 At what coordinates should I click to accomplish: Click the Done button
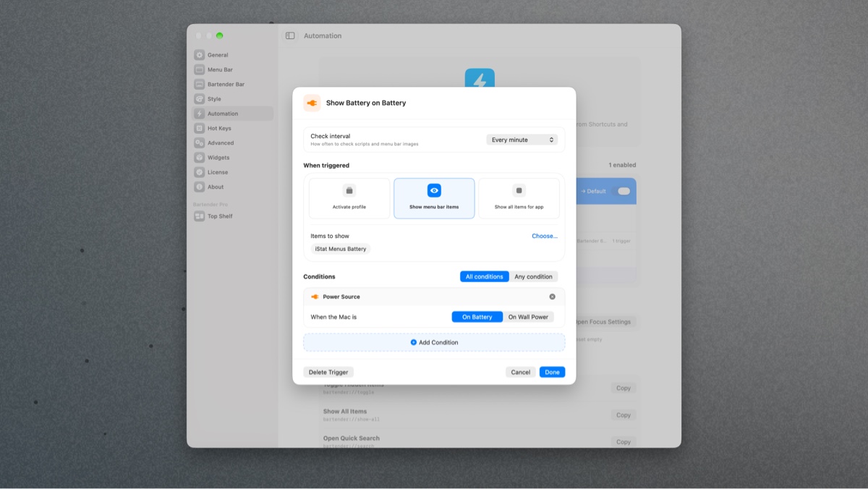point(552,372)
